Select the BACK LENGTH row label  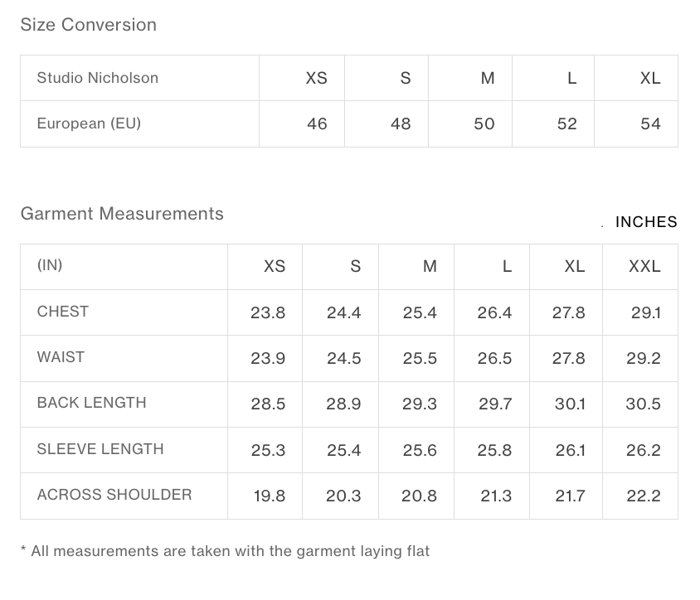91,403
